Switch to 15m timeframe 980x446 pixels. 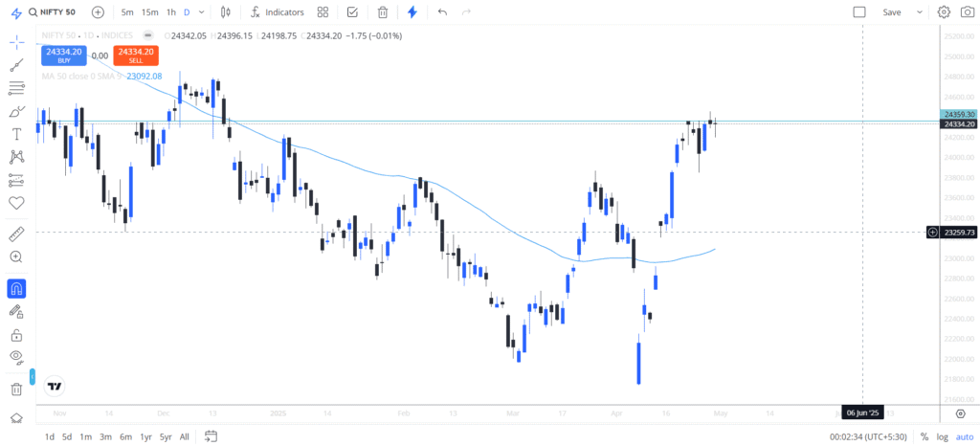(149, 11)
